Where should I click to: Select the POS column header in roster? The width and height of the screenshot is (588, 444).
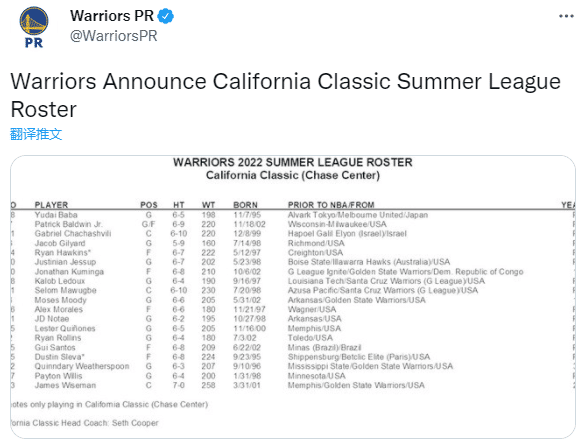pyautogui.click(x=149, y=205)
